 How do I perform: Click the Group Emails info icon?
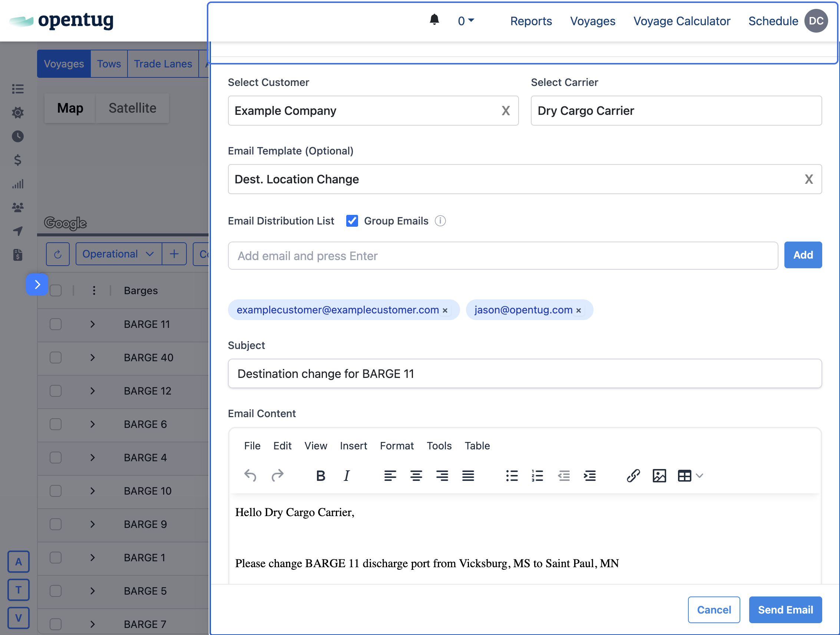(440, 221)
